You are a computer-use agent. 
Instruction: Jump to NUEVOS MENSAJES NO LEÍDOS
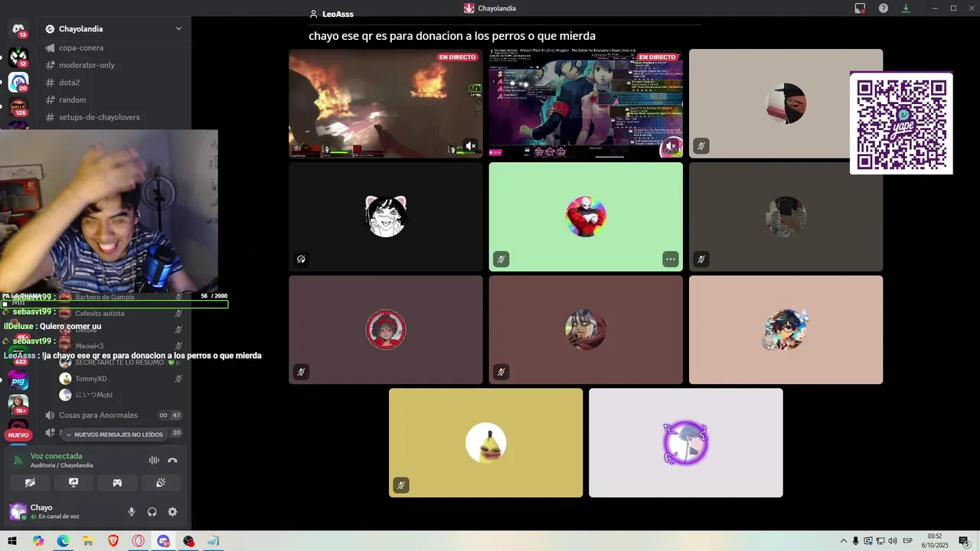pos(114,434)
